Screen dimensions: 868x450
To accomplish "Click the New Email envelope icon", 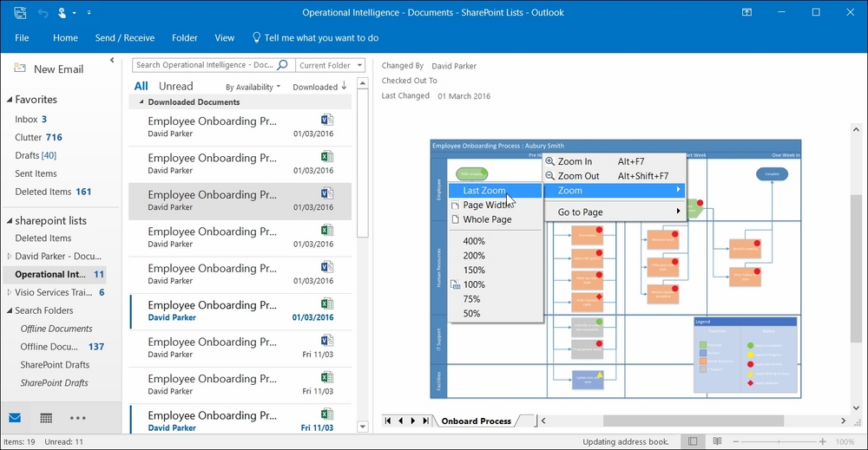I will click(20, 68).
